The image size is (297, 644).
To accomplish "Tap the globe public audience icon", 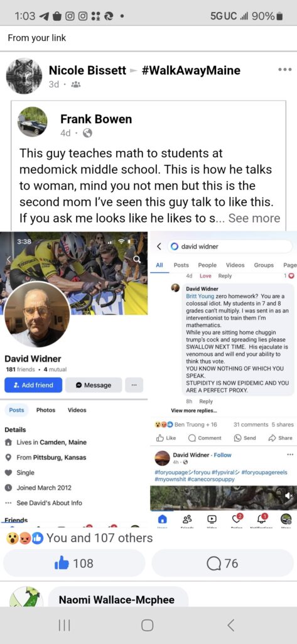I will point(87,133).
